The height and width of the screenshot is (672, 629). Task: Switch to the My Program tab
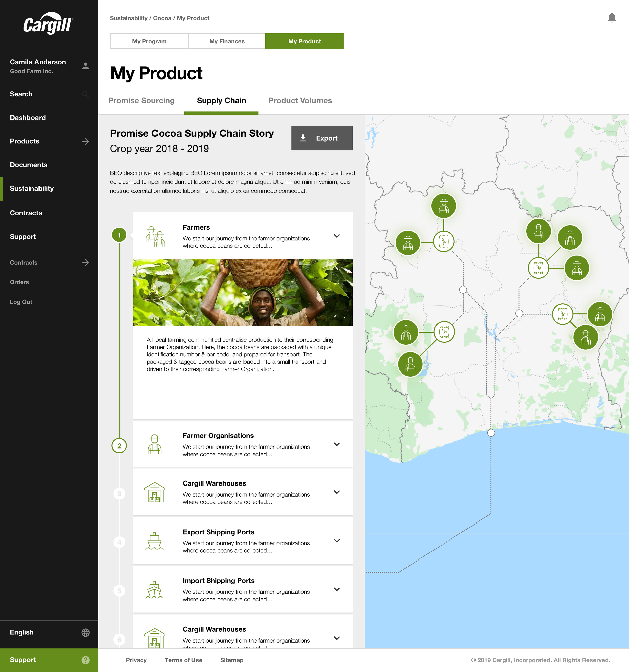149,41
